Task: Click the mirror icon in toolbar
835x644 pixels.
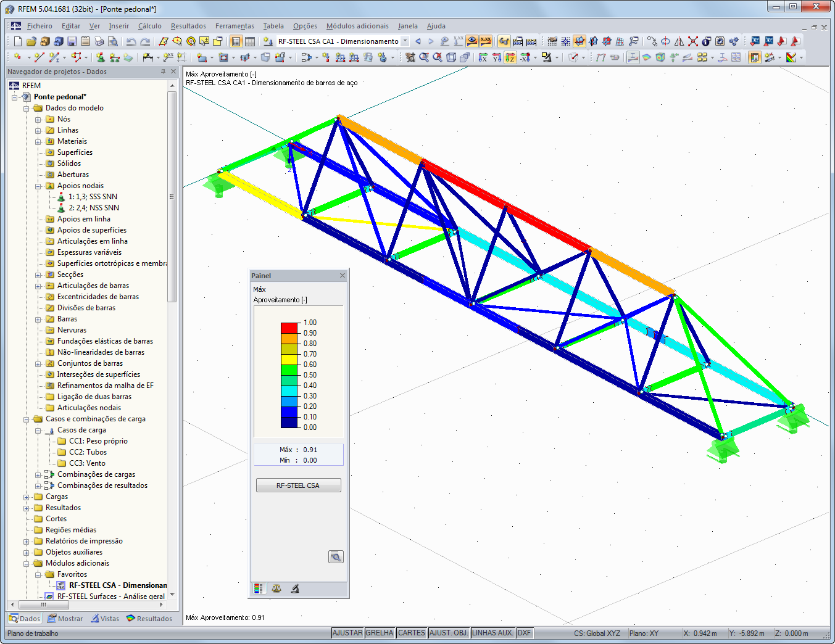Action: 679,41
